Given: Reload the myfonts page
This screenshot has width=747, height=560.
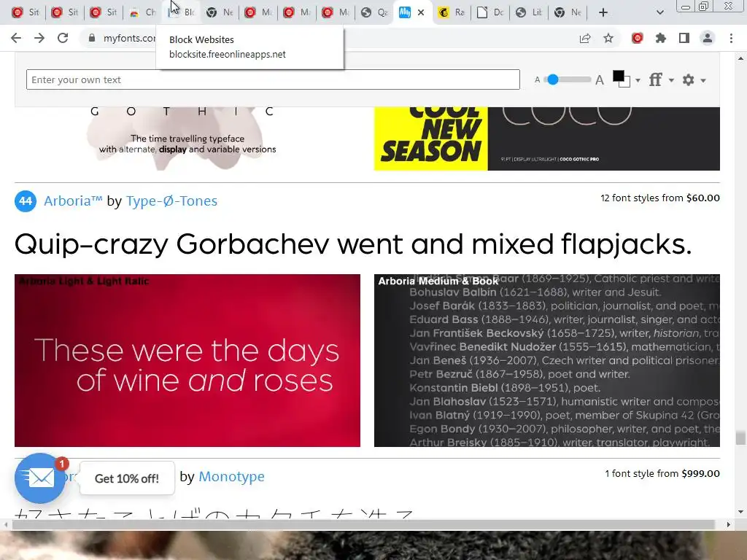Looking at the screenshot, I should pos(63,38).
